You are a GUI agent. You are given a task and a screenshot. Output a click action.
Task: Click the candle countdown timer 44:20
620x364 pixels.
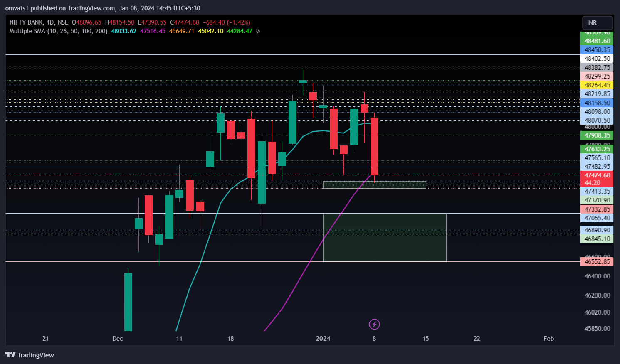[x=592, y=183]
